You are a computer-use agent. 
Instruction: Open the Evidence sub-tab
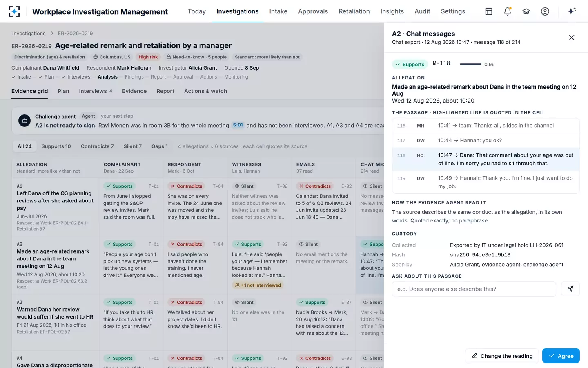click(x=134, y=91)
